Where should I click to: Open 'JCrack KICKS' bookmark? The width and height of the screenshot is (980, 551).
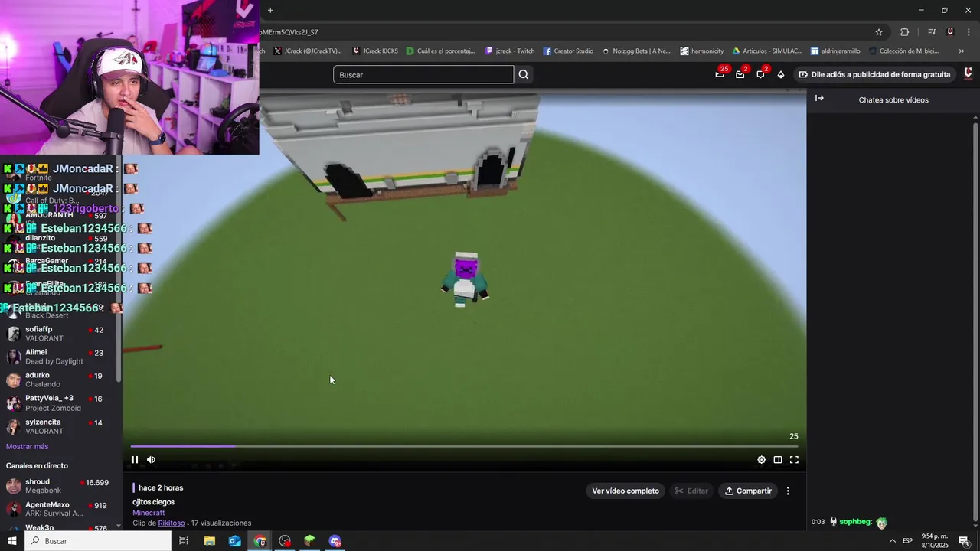tap(375, 51)
